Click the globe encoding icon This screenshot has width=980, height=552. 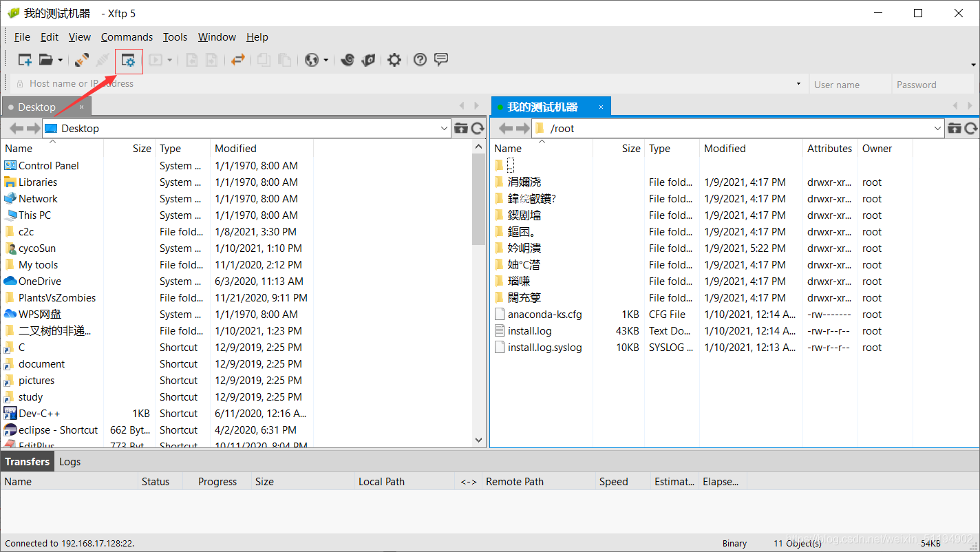coord(312,60)
